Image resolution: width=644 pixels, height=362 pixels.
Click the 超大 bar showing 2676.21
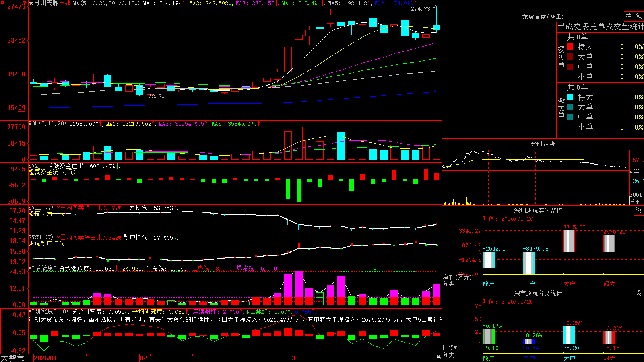(609, 243)
